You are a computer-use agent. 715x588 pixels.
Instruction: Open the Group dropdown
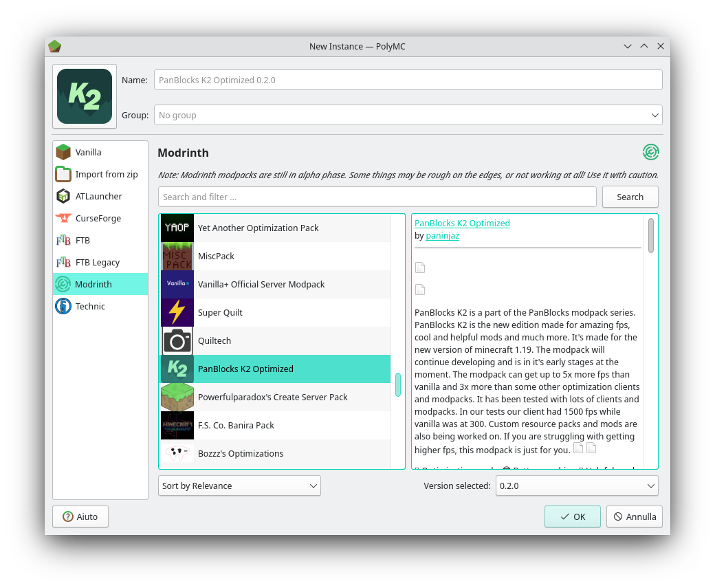coord(408,115)
